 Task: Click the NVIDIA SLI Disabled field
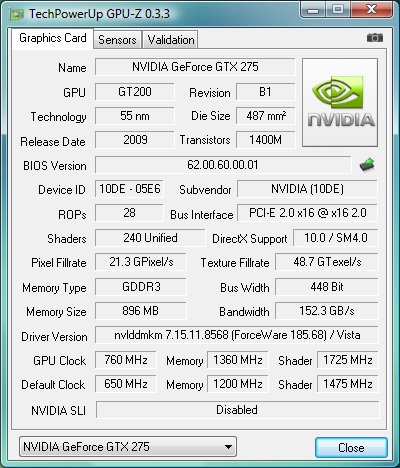(x=237, y=410)
